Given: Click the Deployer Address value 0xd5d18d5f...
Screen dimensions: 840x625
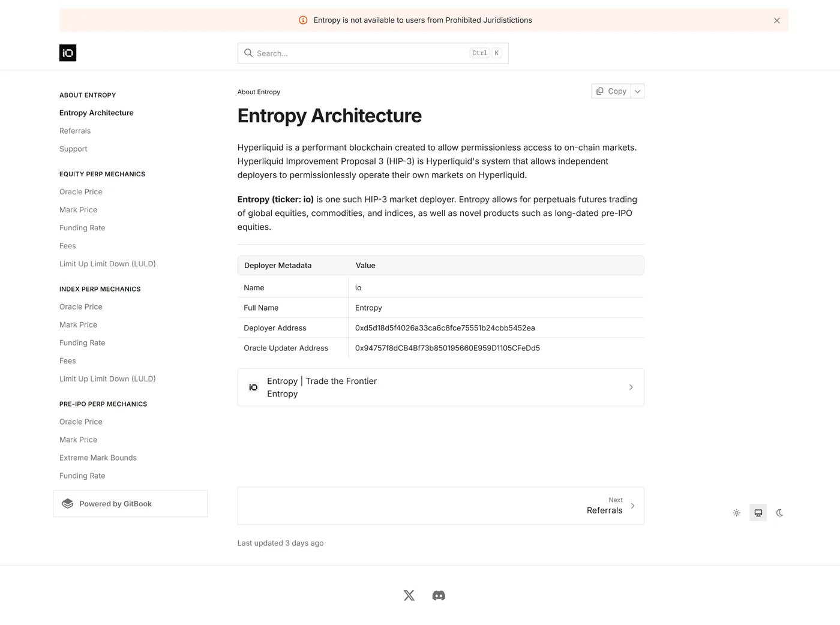Looking at the screenshot, I should 445,328.
